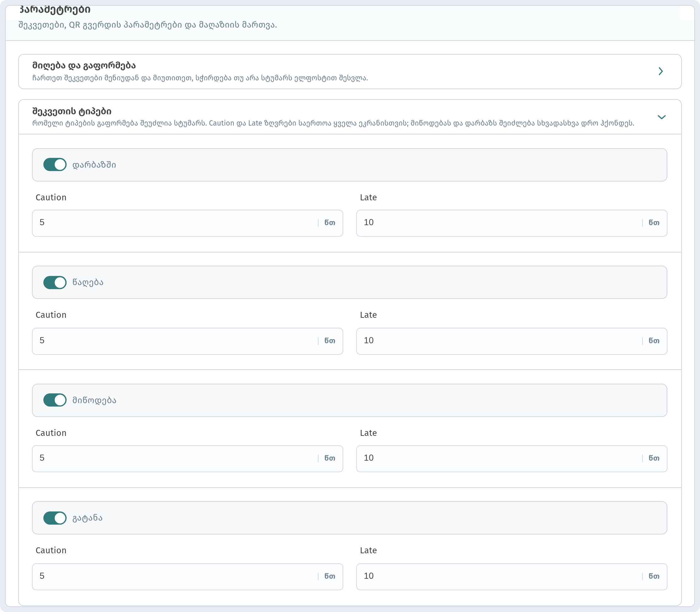Open the მიღება და გაფორმება heading
This screenshot has width=700, height=612.
84,65
